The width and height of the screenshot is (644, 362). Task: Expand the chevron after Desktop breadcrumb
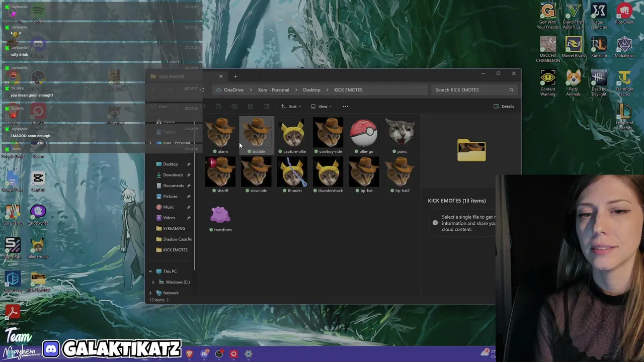(x=327, y=90)
